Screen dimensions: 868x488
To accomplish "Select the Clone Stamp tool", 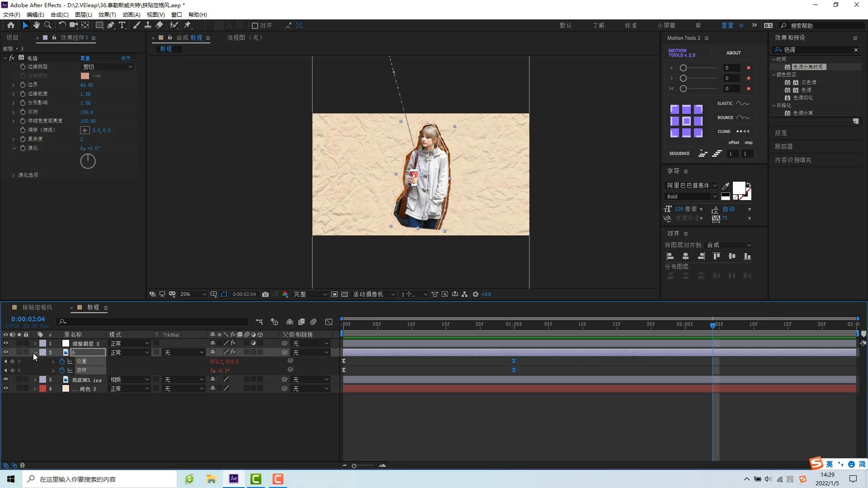I will (x=148, y=25).
